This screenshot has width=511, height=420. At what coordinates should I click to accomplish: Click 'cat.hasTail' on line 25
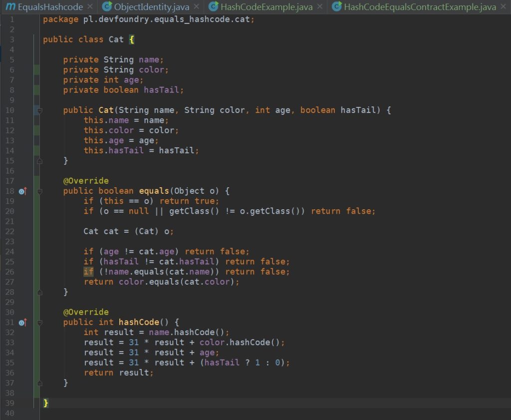click(187, 262)
